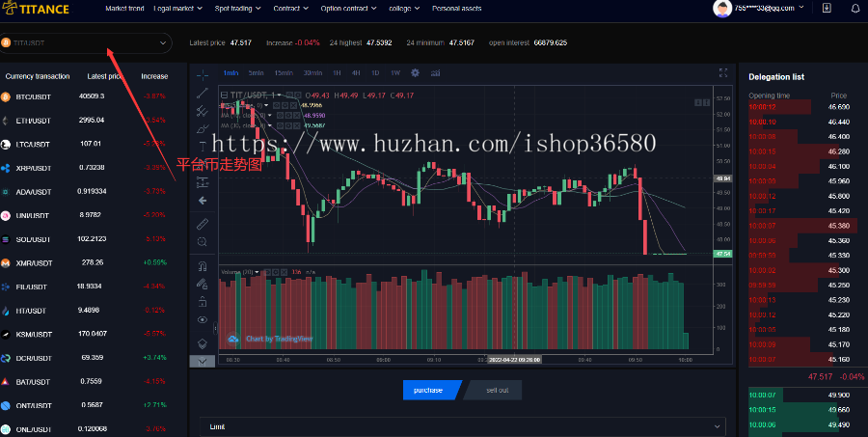868x437 pixels.
Task: Select the brush drawing tool
Action: 203,129
